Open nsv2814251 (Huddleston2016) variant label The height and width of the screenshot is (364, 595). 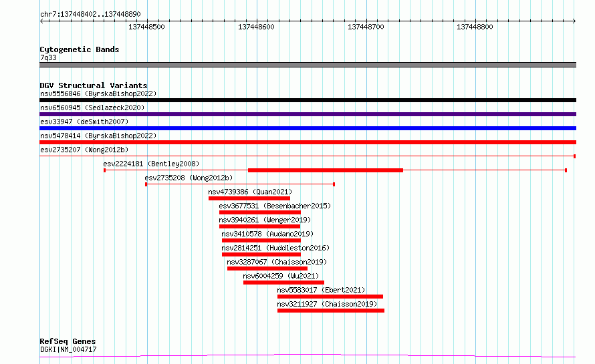point(275,248)
